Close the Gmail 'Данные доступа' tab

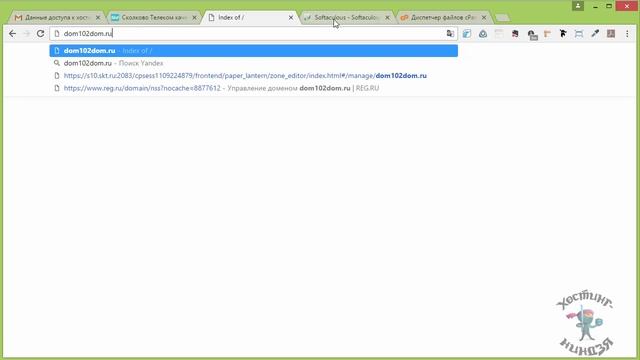pyautogui.click(x=98, y=18)
